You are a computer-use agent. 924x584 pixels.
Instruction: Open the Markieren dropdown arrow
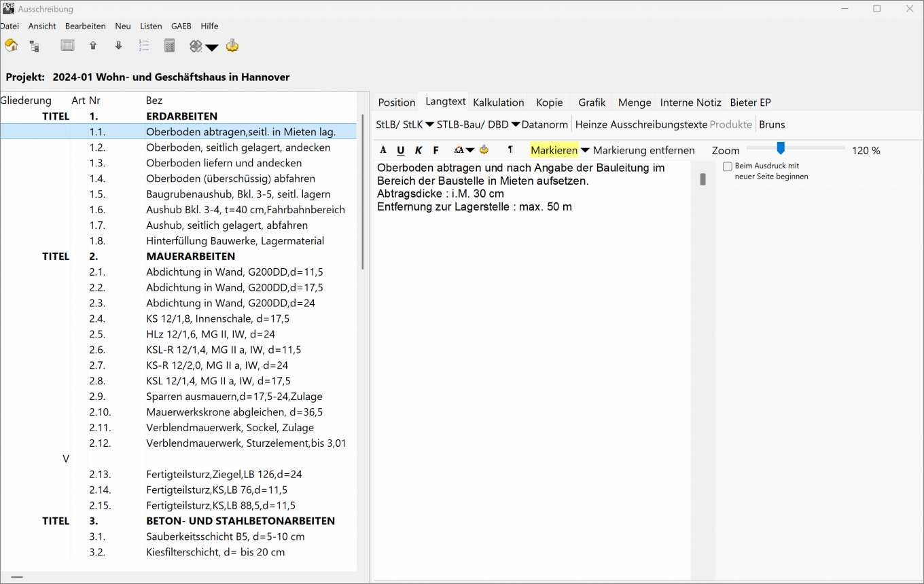point(585,151)
